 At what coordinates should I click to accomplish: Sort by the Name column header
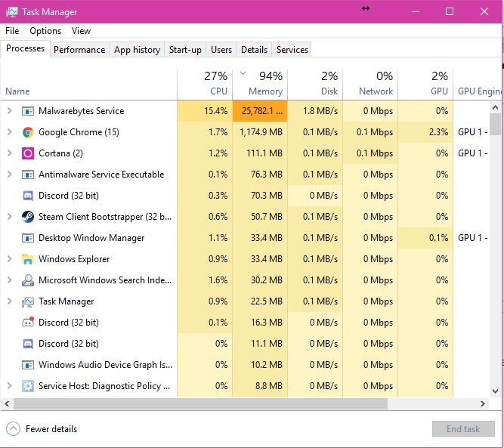click(x=88, y=84)
